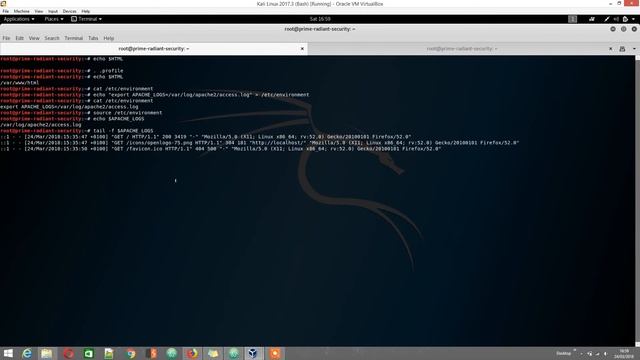Click the Windows volume tray icon
This screenshot has width=640, height=360.
tap(606, 354)
